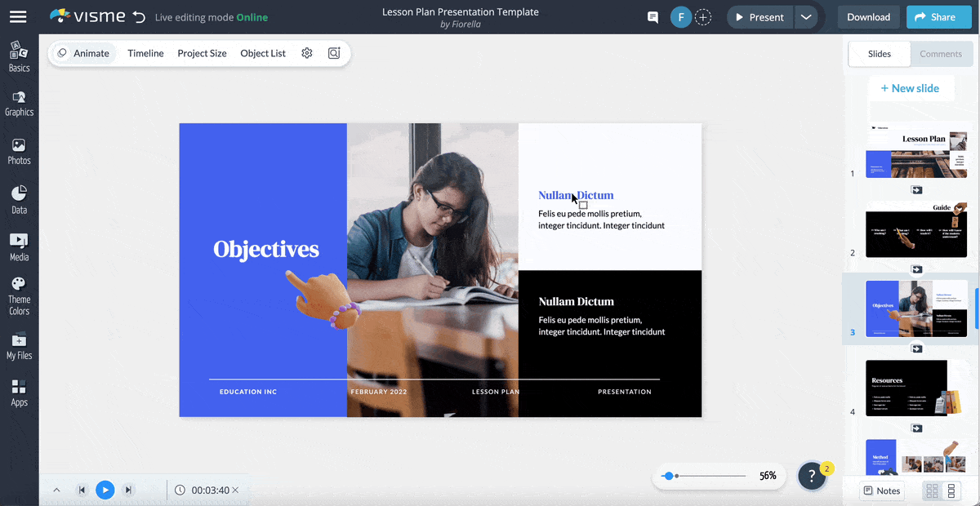Open the Data panel in the sidebar
Image resolution: width=980 pixels, height=506 pixels.
coord(19,198)
